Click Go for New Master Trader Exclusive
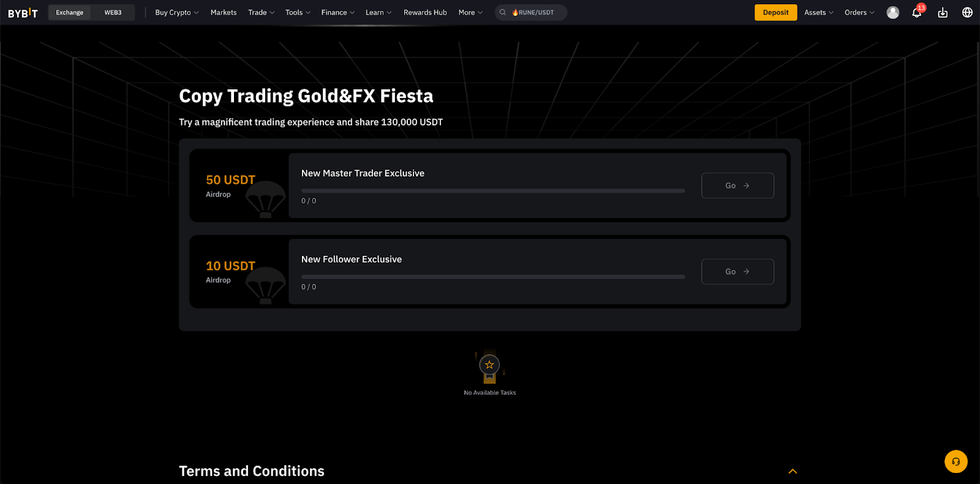 click(737, 185)
